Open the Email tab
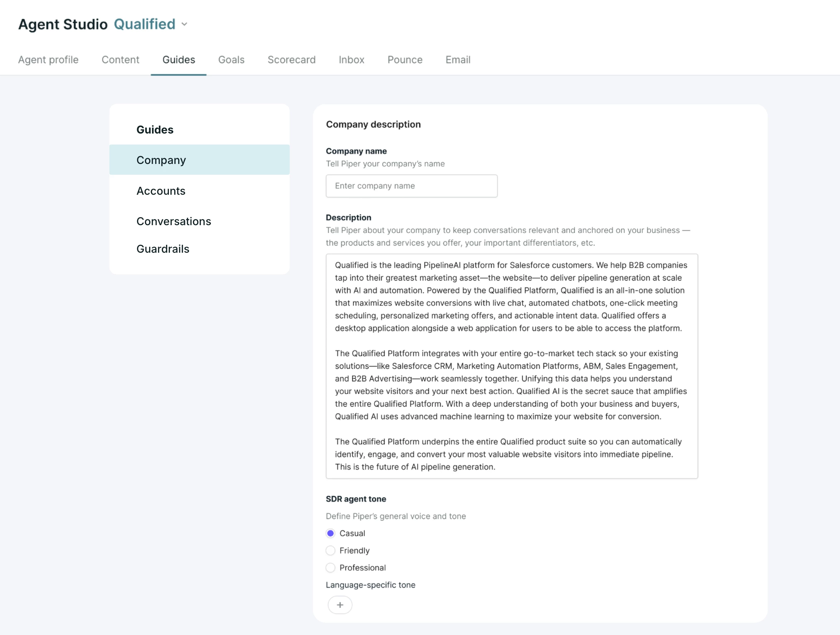The image size is (840, 635). point(458,60)
